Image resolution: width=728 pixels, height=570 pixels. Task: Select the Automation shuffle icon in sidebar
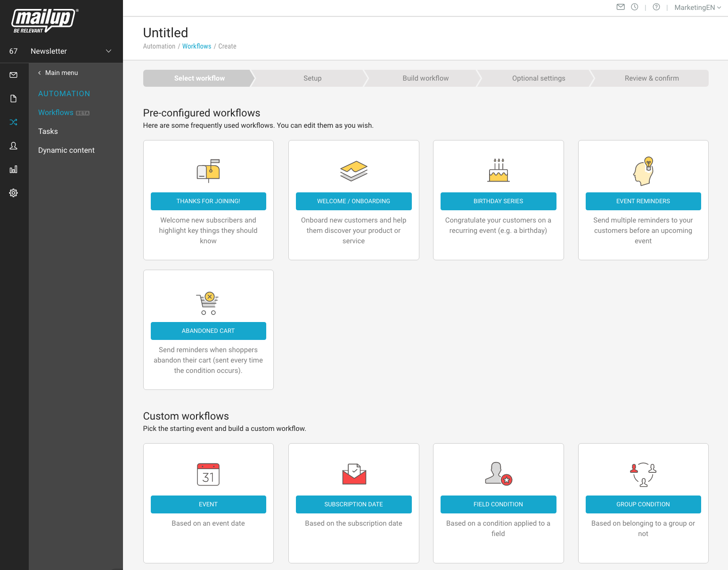click(14, 122)
